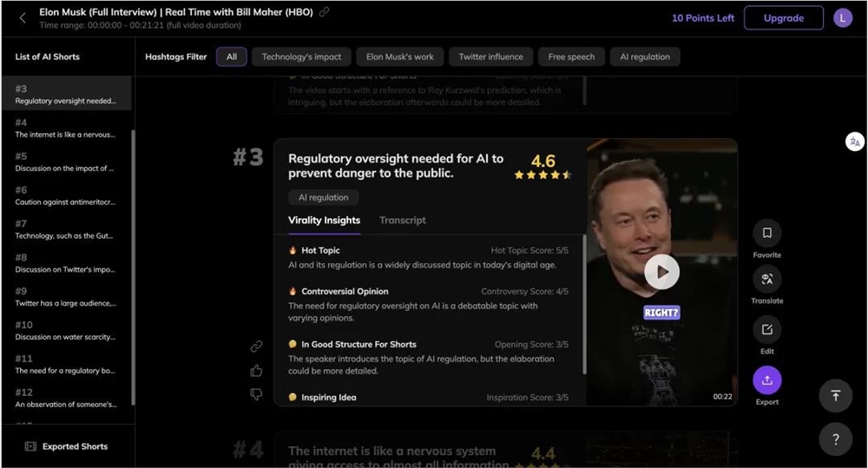Click the Opening Score: 3/5 text
This screenshot has width=868, height=468.
point(531,345)
